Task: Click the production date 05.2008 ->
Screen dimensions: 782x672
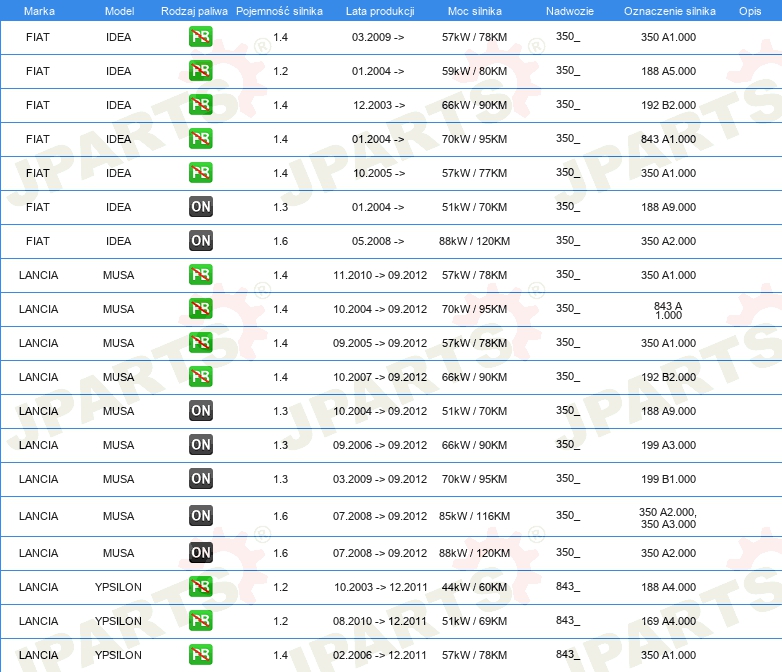Action: coord(378,240)
